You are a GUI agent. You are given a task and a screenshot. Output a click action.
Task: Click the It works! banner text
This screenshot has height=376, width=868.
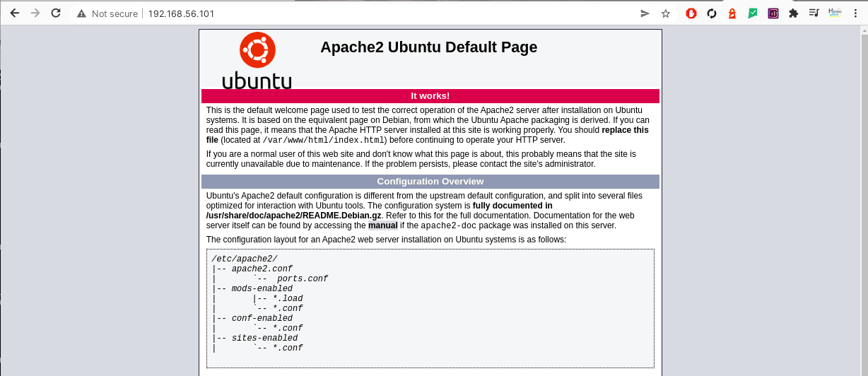[x=430, y=96]
